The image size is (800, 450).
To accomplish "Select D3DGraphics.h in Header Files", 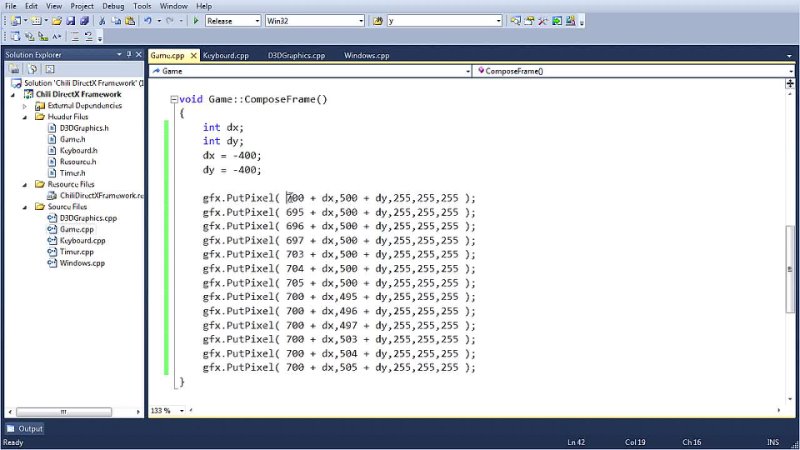I will 84,128.
